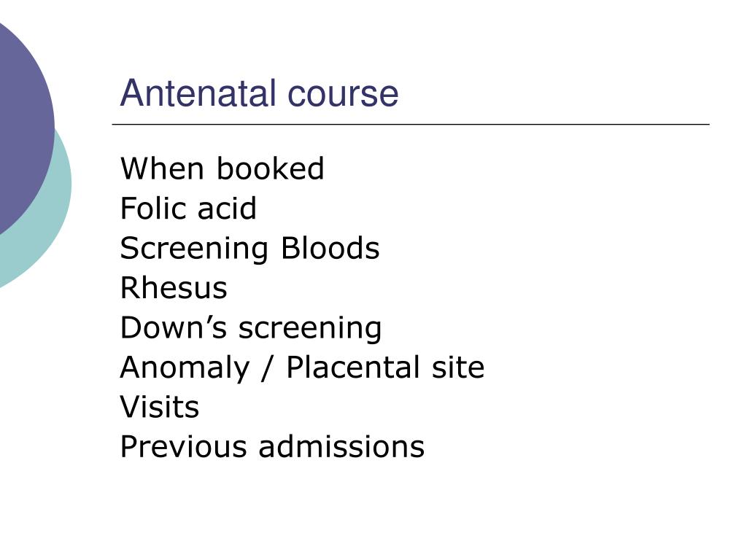Click the word Bloods
Screen dimensions: 747x560
pyautogui.click(x=330, y=248)
